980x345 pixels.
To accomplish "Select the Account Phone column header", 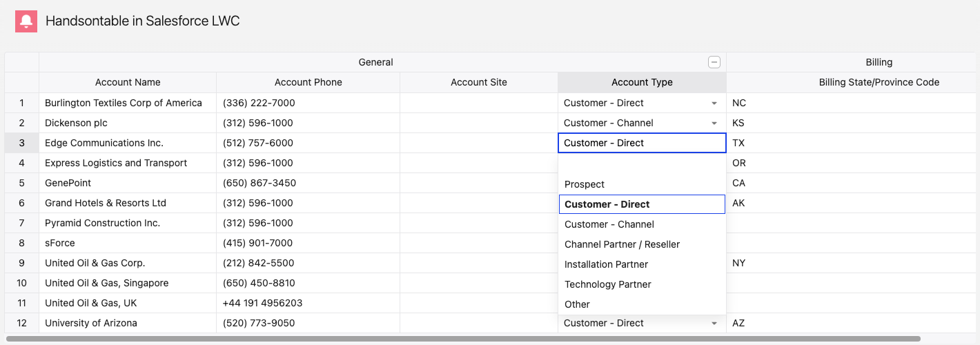I will coord(308,82).
